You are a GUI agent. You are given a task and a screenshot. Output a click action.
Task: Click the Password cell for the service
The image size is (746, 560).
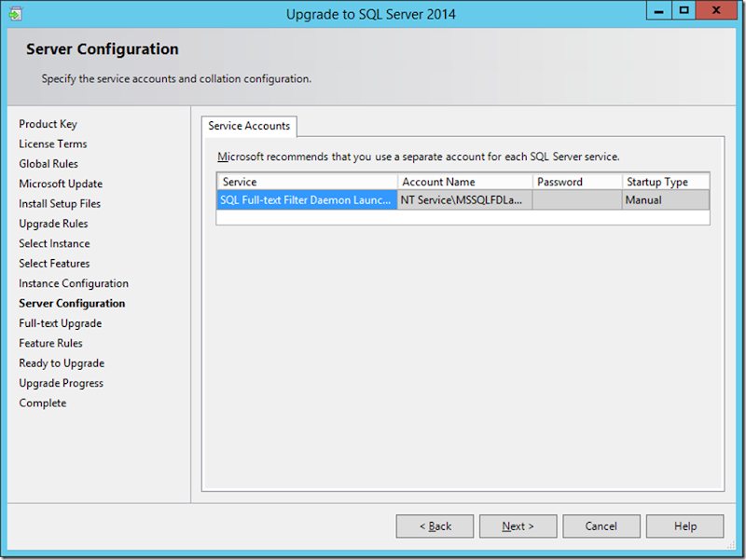[x=577, y=200]
